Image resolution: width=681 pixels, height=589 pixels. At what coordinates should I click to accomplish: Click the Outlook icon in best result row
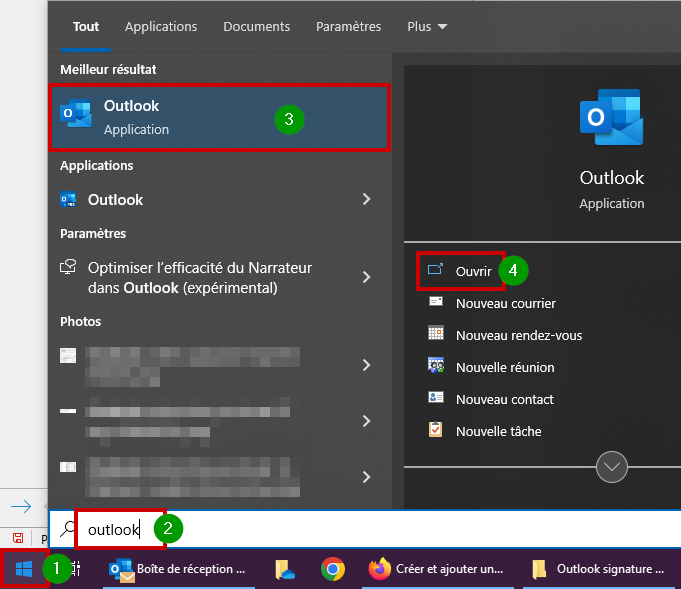76,113
